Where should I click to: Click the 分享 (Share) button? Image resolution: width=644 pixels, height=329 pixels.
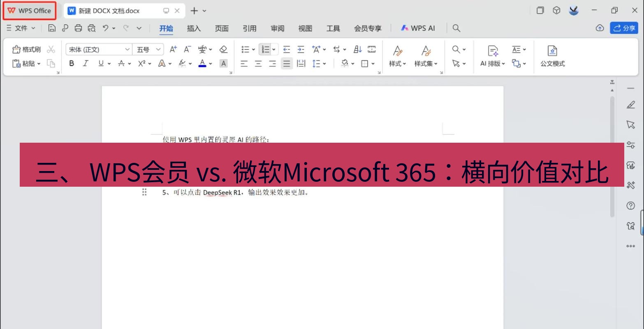(x=624, y=28)
